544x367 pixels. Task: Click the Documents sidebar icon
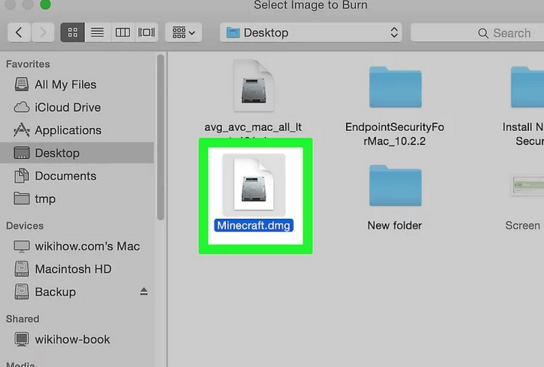pyautogui.click(x=22, y=176)
